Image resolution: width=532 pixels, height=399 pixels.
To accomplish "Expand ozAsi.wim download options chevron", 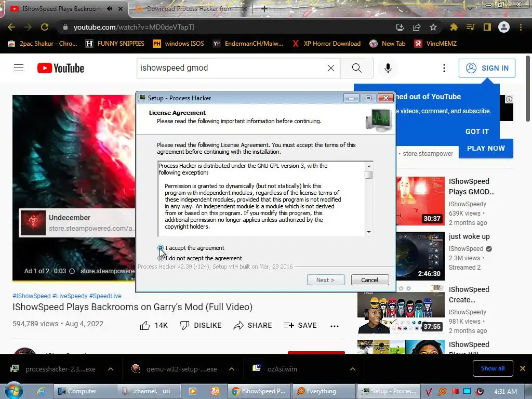I will click(x=353, y=369).
